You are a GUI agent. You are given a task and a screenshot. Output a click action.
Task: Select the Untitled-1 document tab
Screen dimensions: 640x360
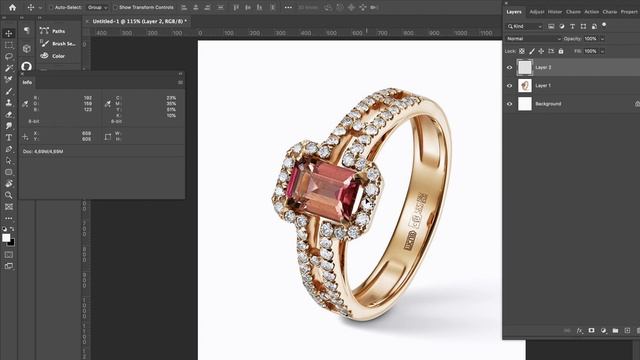tap(139, 21)
